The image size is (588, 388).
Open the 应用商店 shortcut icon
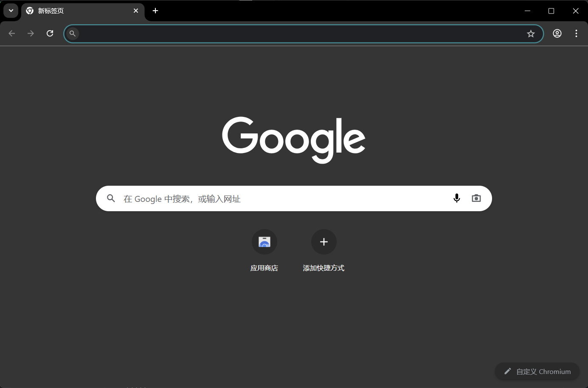(x=264, y=242)
